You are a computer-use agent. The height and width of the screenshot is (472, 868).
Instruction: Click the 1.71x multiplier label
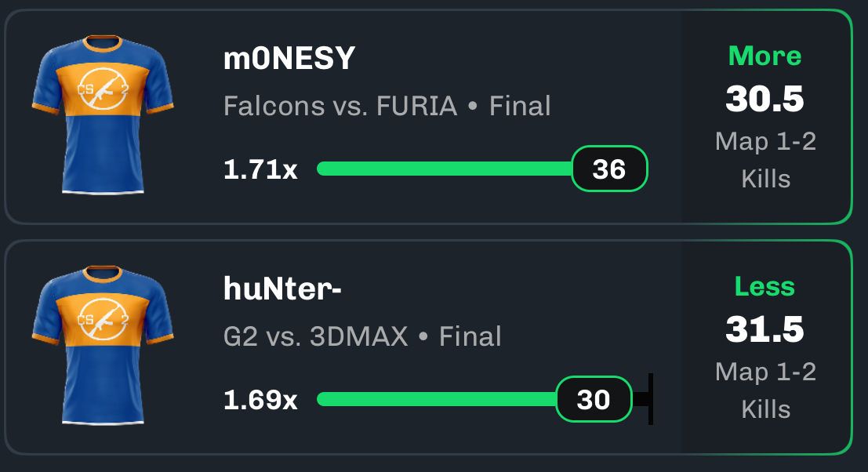pyautogui.click(x=260, y=169)
